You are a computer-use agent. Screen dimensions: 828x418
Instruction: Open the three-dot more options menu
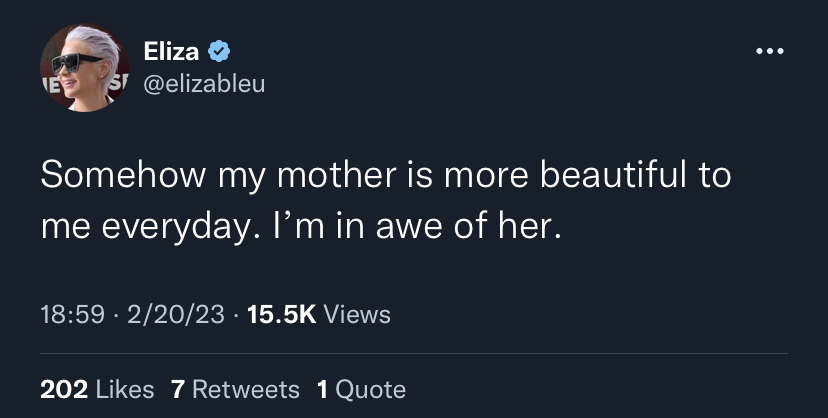click(x=769, y=51)
